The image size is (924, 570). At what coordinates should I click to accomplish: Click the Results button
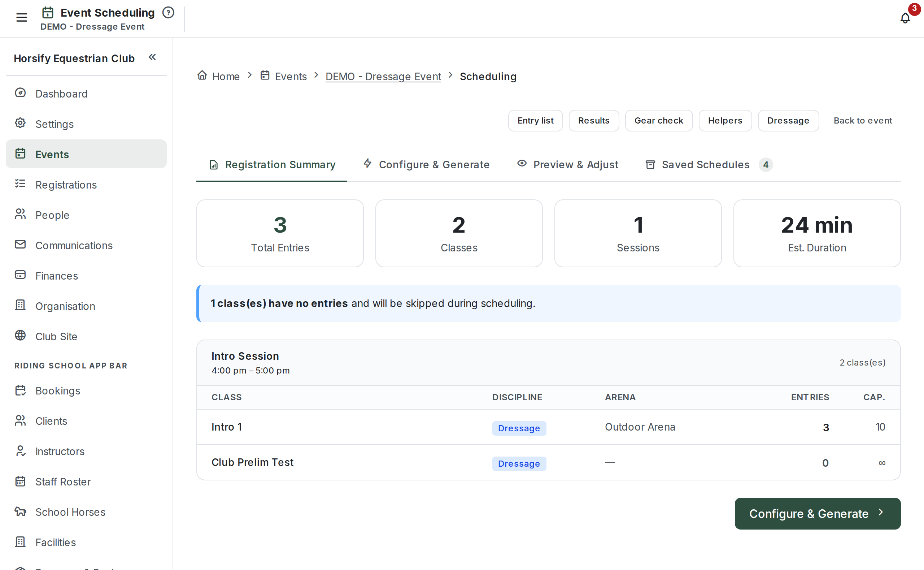point(594,121)
